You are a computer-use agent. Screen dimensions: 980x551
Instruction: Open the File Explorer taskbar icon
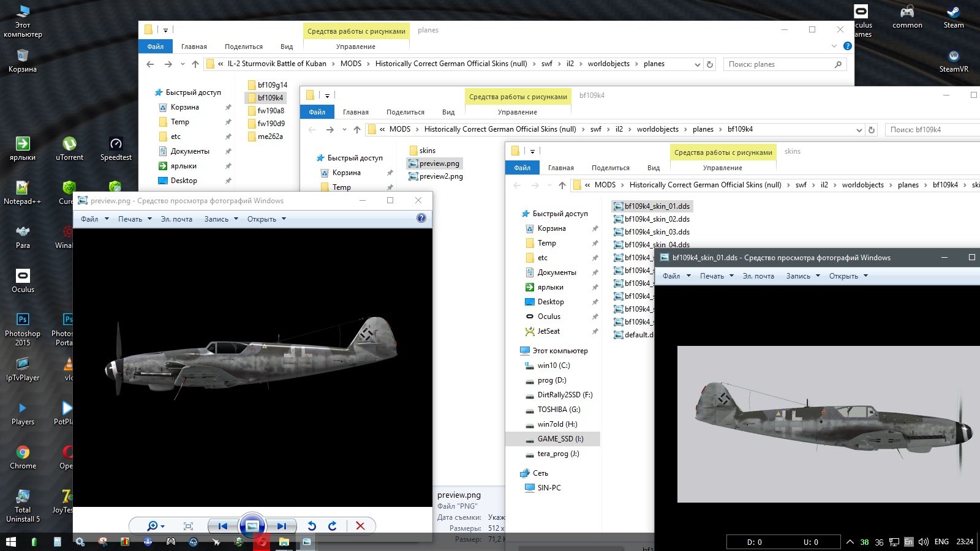point(284,542)
